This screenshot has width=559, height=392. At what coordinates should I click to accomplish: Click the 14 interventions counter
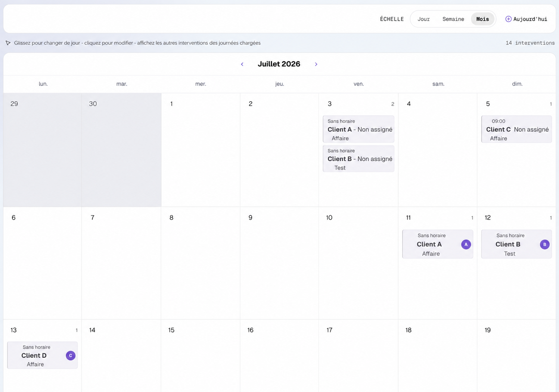(530, 43)
